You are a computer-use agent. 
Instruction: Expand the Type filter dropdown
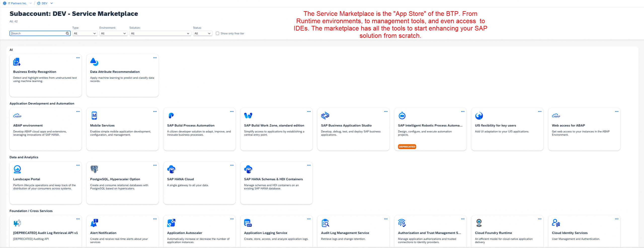(85, 33)
